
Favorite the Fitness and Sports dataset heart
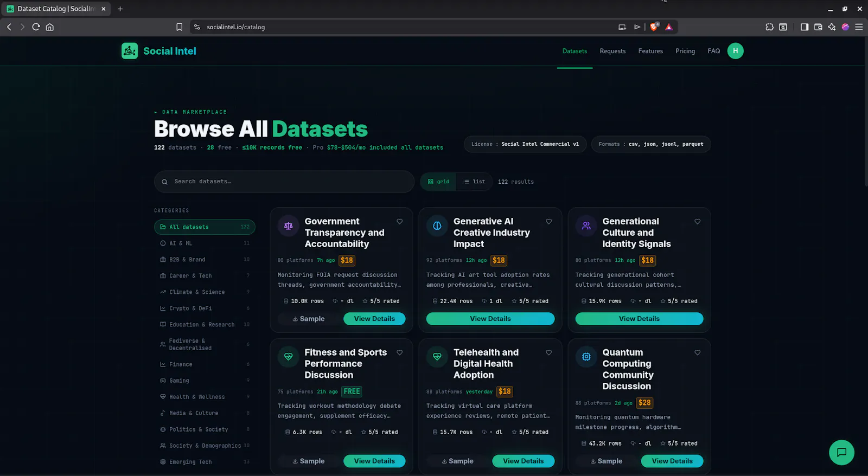point(400,353)
